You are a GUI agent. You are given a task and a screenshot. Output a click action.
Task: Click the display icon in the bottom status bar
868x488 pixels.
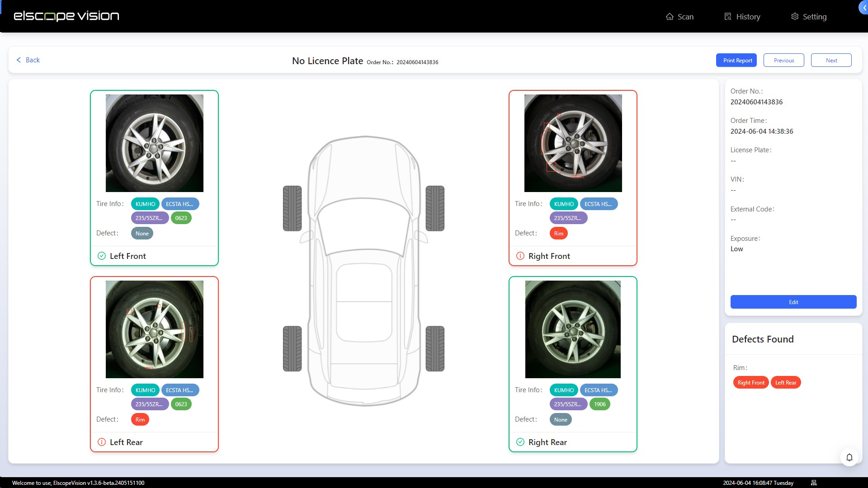(x=814, y=482)
